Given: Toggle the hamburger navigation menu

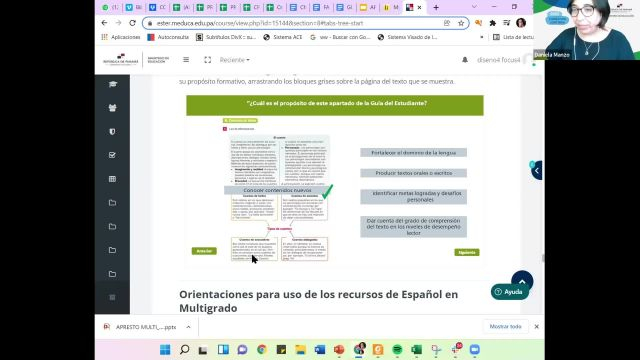Looking at the screenshot, I should click(186, 60).
